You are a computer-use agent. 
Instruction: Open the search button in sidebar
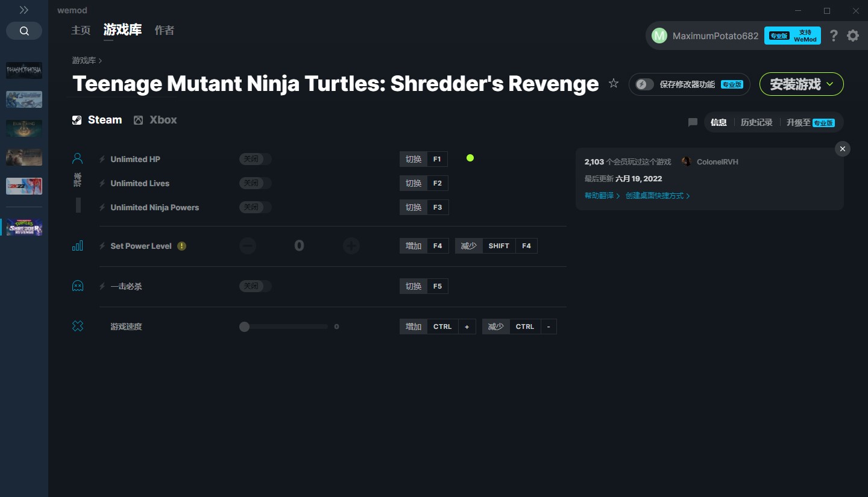click(x=24, y=31)
